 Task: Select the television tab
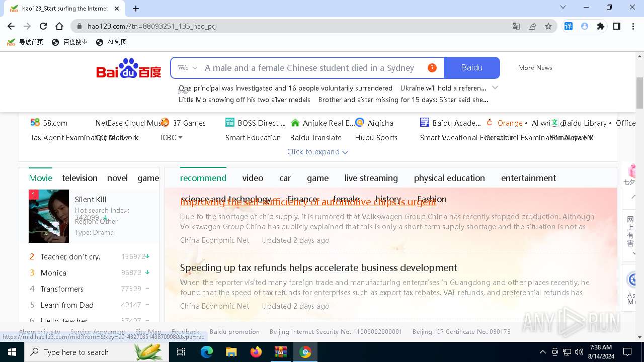coord(79,178)
